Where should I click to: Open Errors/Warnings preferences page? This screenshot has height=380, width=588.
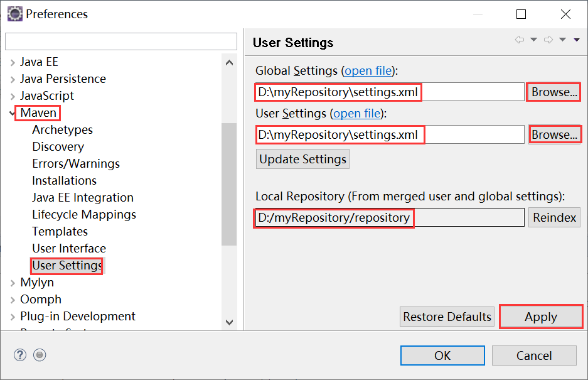tap(76, 163)
